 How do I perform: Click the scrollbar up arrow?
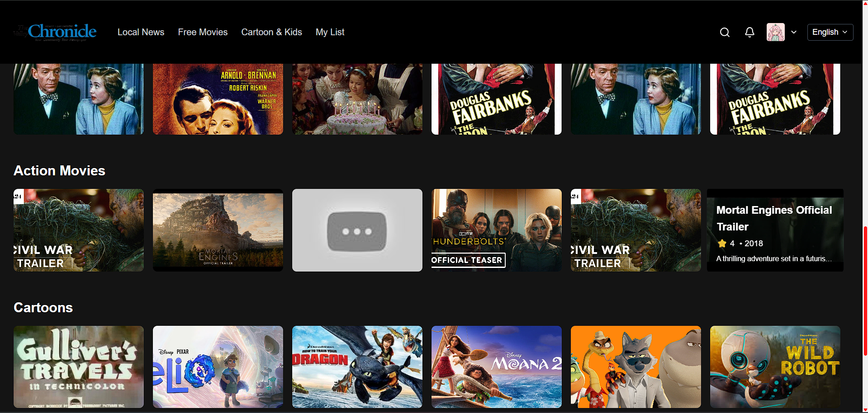coord(865,4)
